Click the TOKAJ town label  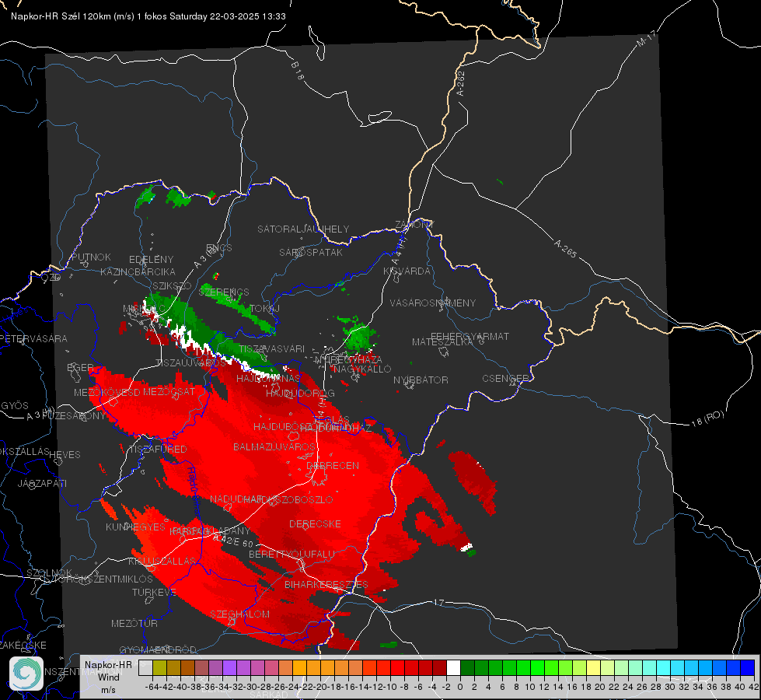tap(265, 309)
